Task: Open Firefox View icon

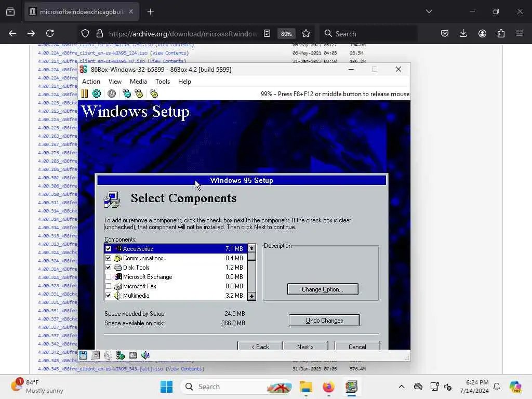Action: 10,12
